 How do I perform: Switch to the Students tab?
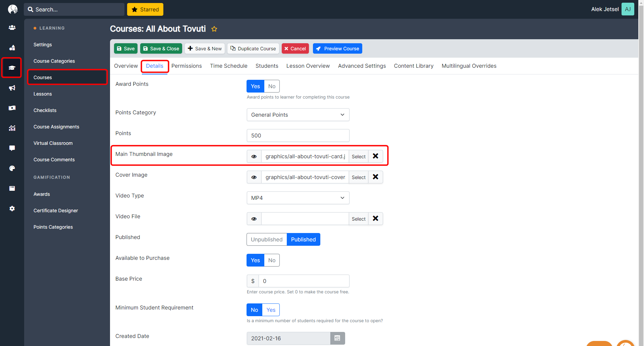coord(267,66)
